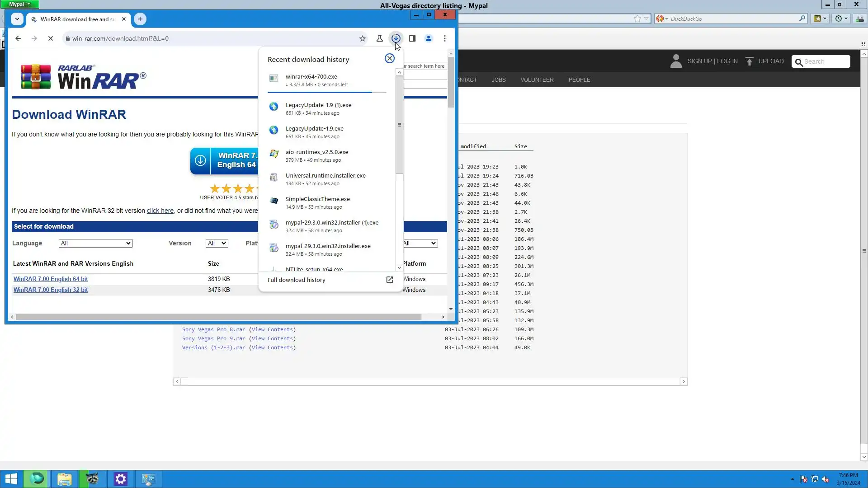Open the Mypal application menu
Image resolution: width=868 pixels, height=488 pixels.
[x=19, y=4]
